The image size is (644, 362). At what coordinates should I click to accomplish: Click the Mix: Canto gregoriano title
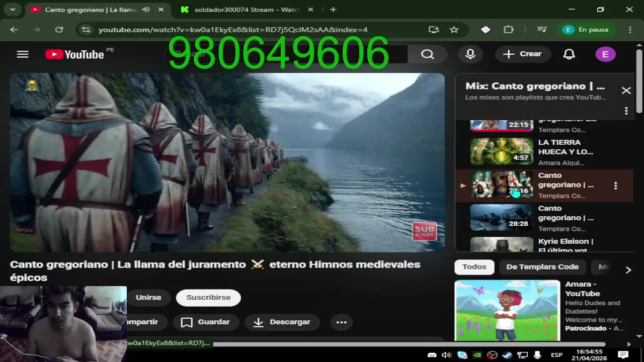[x=535, y=86]
